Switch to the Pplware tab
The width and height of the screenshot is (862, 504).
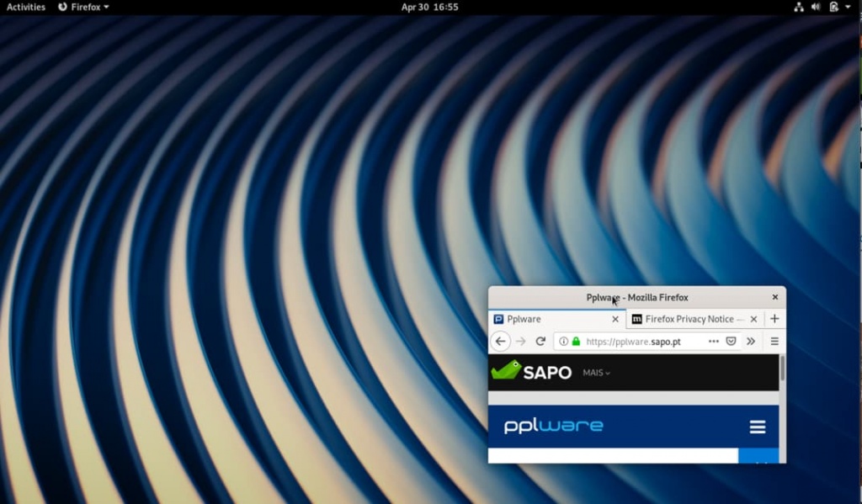pyautogui.click(x=557, y=319)
